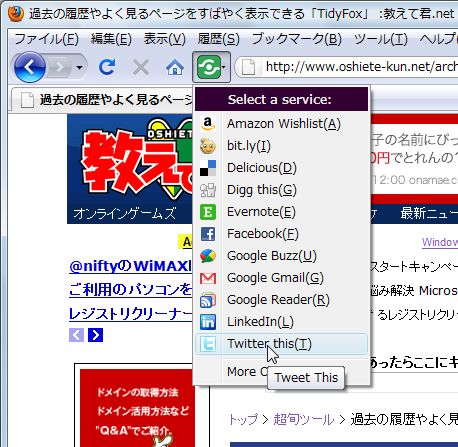Click the previous ad arrow button
Viewport: 458px width, 447px height.
(76, 335)
